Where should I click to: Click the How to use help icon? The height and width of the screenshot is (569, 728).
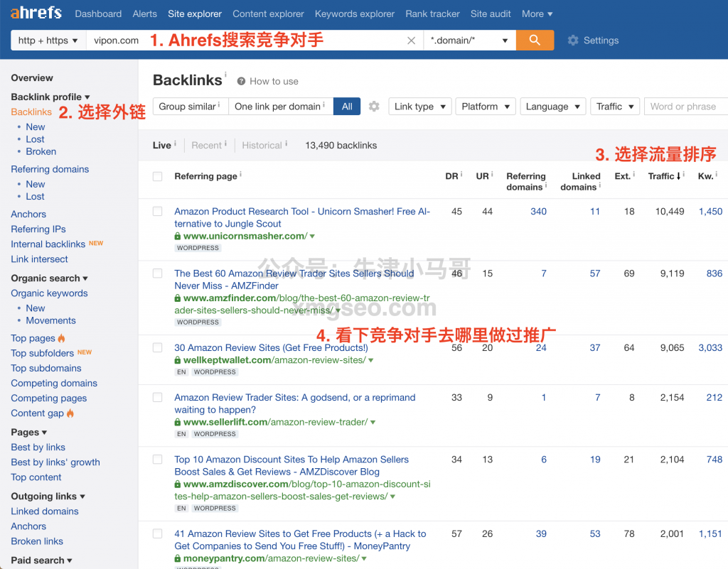click(x=241, y=81)
